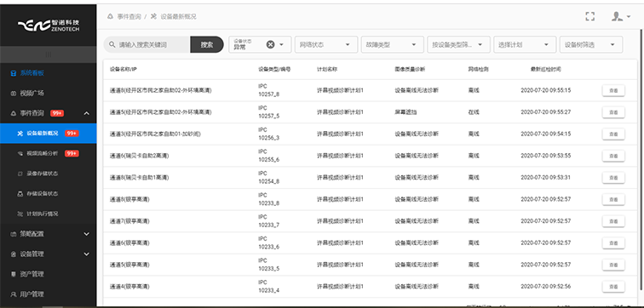Click the 最新巡检时间 column header
Image resolution: width=644 pixels, height=308 pixels.
[546, 69]
